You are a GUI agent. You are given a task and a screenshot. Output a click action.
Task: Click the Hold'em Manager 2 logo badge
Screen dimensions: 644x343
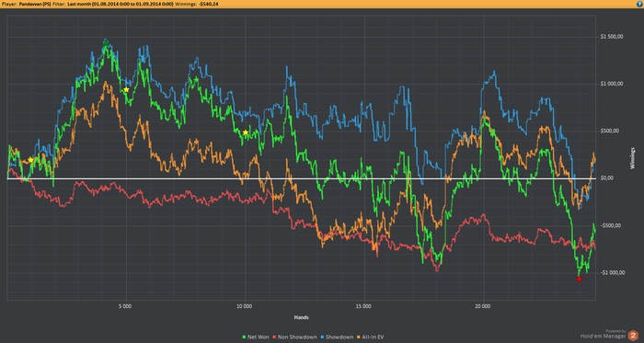click(633, 335)
